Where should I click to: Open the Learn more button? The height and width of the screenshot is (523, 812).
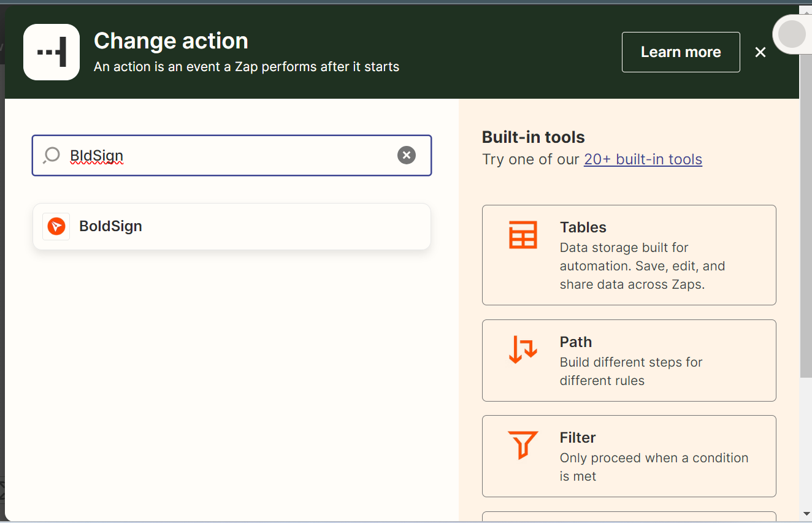681,52
